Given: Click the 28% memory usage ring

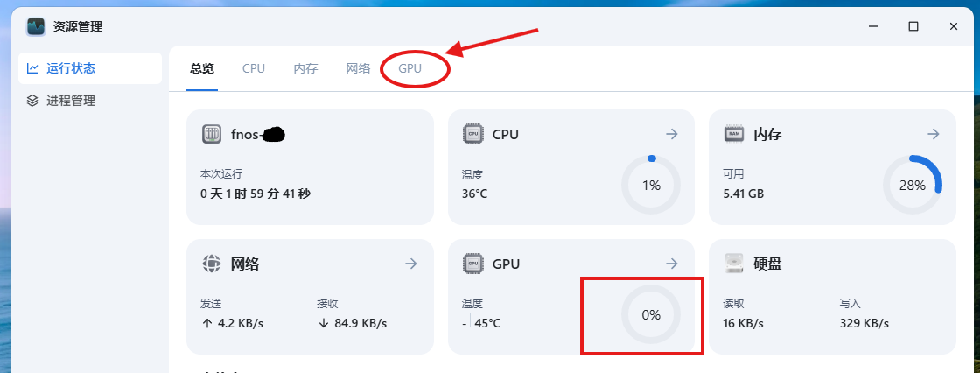Looking at the screenshot, I should click(913, 186).
